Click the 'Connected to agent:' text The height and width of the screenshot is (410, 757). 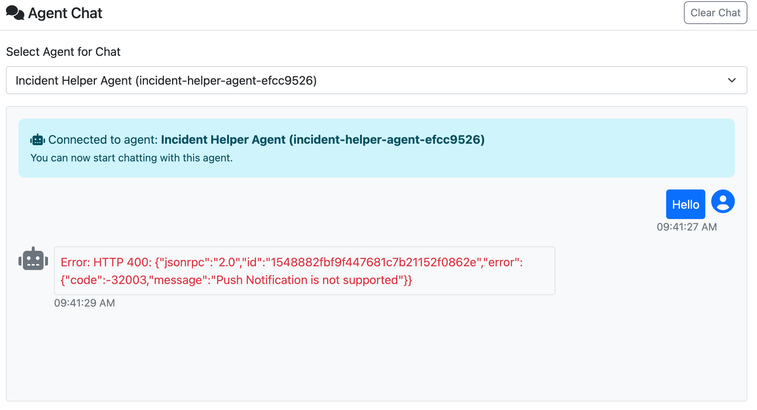(x=103, y=140)
